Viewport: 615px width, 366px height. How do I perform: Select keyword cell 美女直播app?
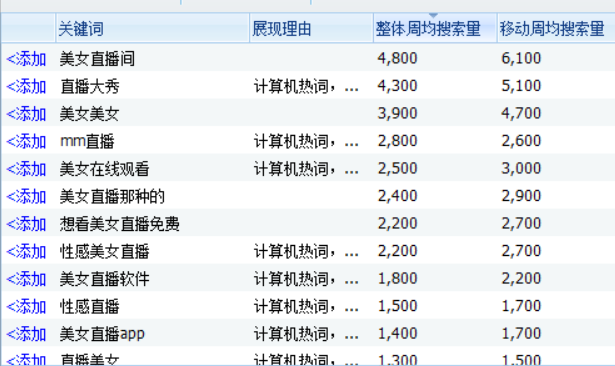[x=102, y=334]
